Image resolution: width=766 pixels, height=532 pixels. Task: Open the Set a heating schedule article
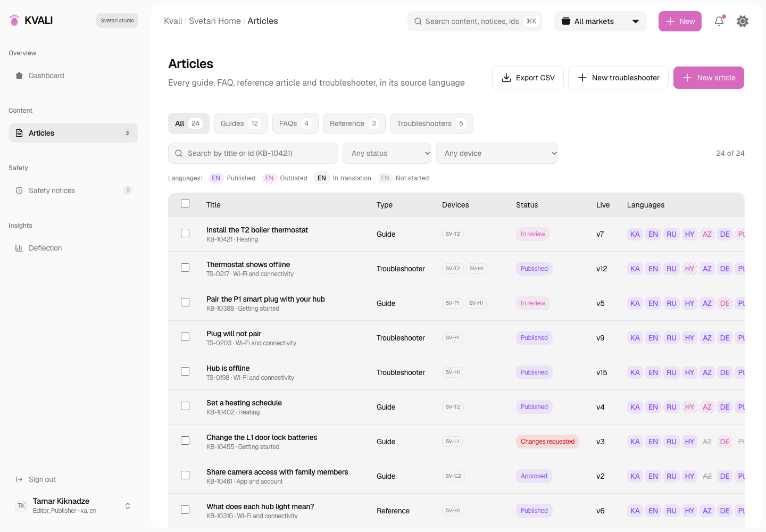click(x=244, y=403)
